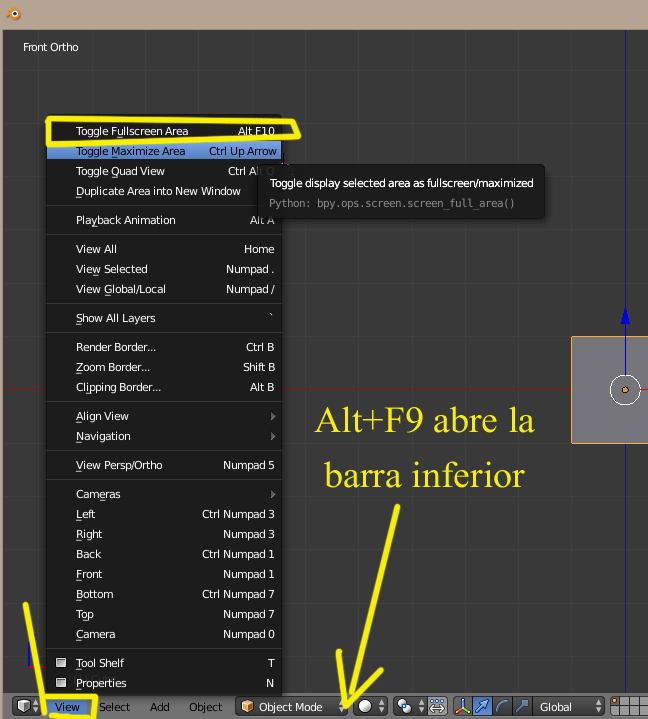Toggle the 3D manipulator axes icon
Screen dimensions: 648x719
[x=463, y=706]
